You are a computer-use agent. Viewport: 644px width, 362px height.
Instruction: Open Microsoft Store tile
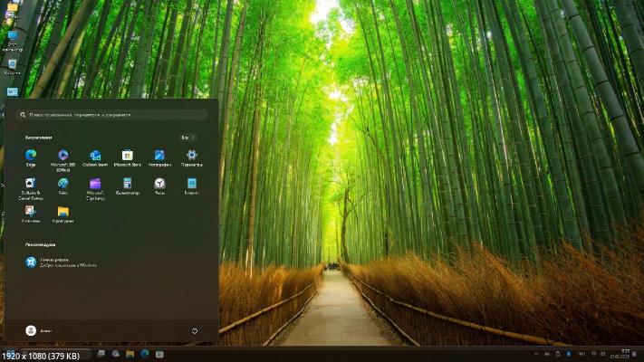click(128, 156)
